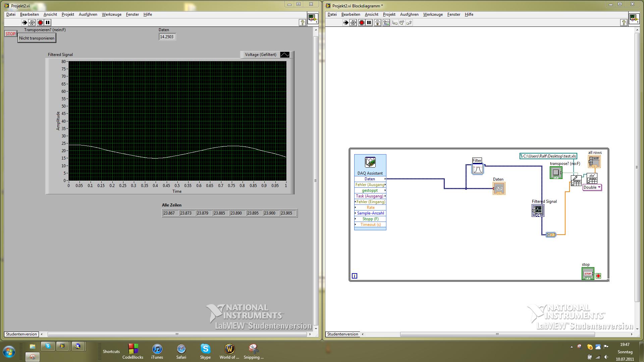Click the transpose? boolean control terminal
644x362 pixels.
tap(556, 173)
